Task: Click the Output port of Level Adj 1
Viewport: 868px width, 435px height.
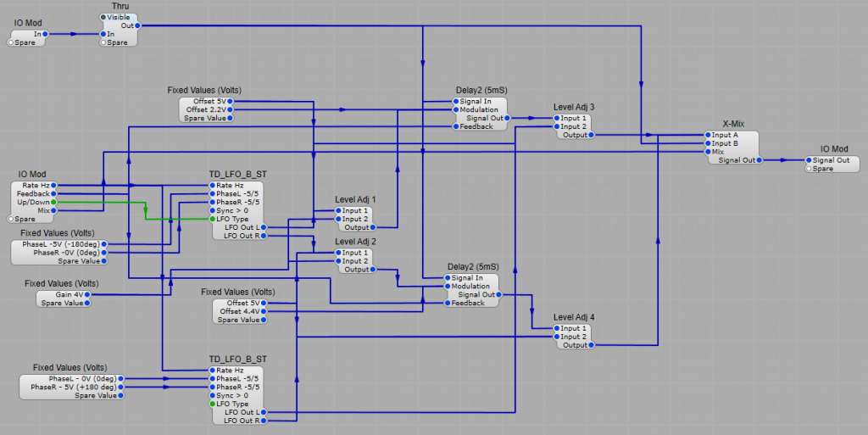Action: pos(372,227)
